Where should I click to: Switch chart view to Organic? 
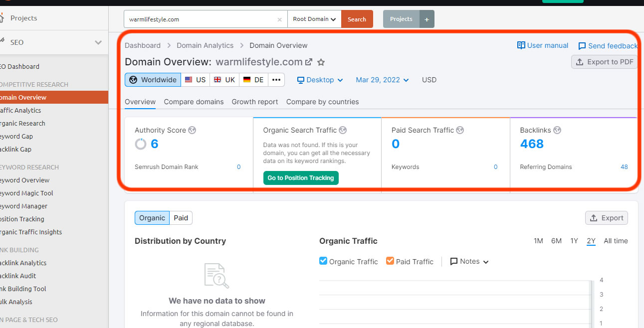152,218
